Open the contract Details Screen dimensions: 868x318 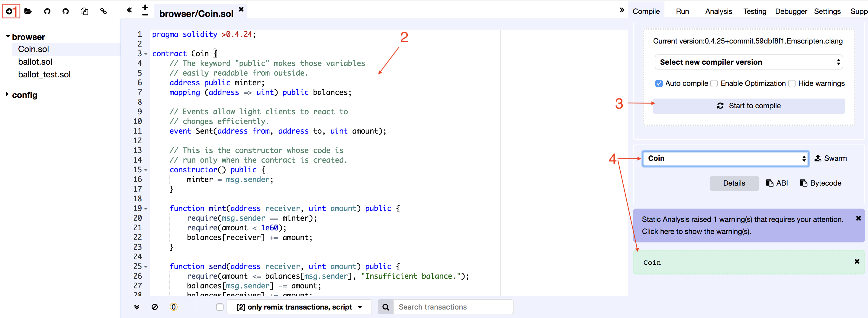click(734, 183)
